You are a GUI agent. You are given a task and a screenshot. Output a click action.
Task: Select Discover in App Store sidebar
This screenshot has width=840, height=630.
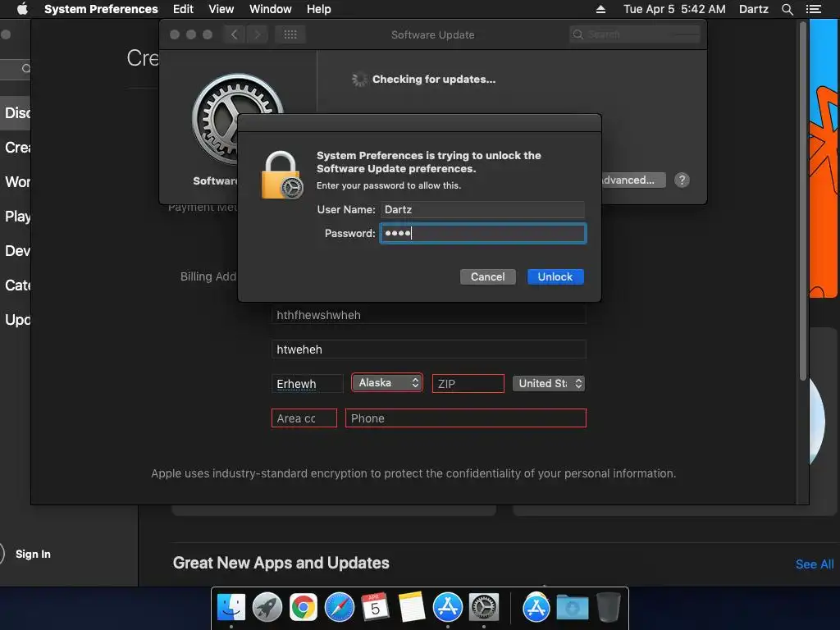click(16, 113)
